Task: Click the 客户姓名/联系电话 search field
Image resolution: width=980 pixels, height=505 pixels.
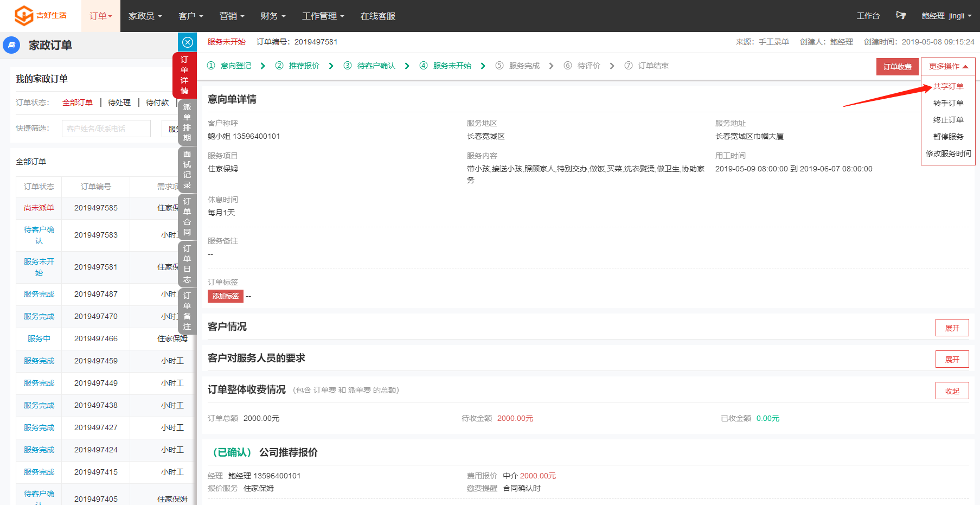Action: click(x=106, y=129)
